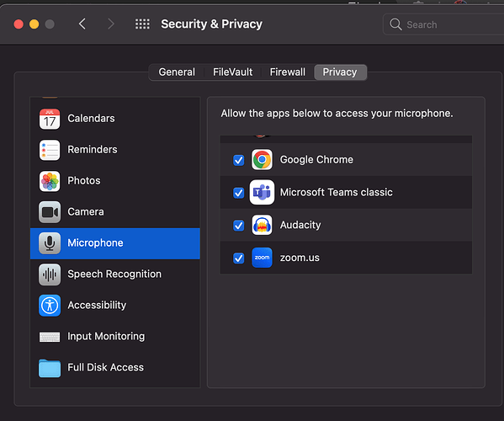
Task: Select the Camera category icon
Action: pyautogui.click(x=50, y=212)
